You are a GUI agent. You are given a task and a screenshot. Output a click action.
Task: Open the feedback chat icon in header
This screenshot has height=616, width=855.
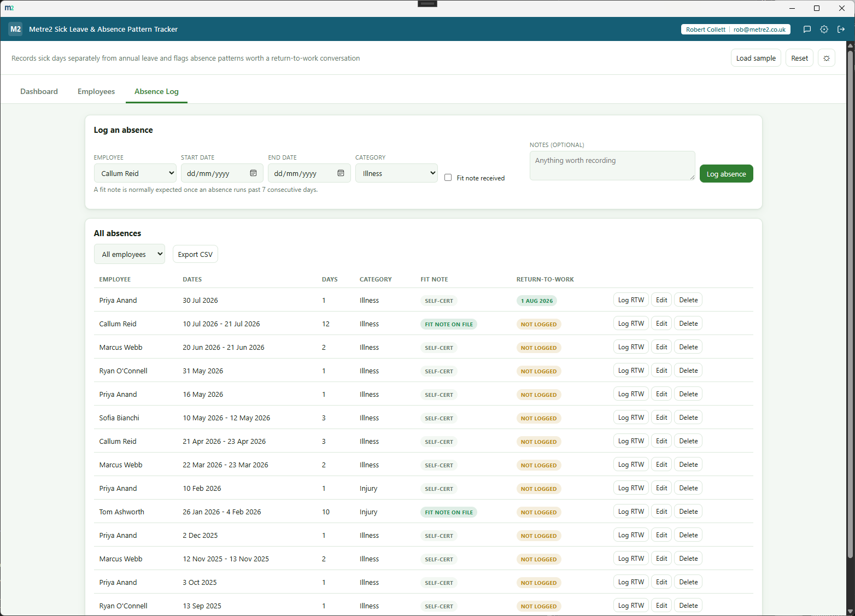[x=807, y=30]
